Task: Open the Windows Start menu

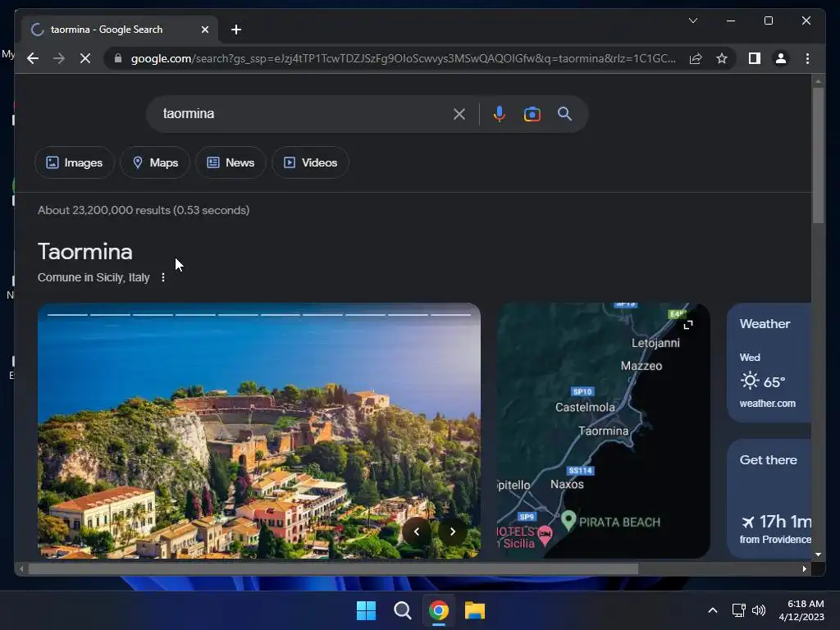Action: click(367, 610)
